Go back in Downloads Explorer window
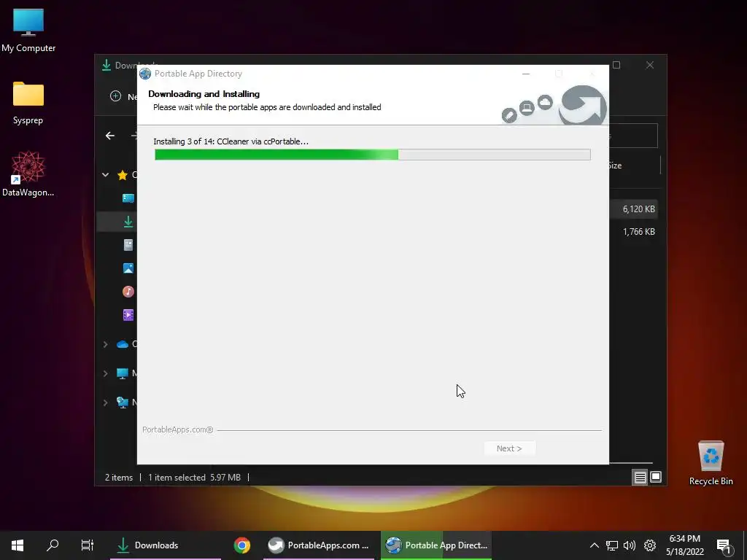This screenshot has width=747, height=560. click(x=110, y=136)
